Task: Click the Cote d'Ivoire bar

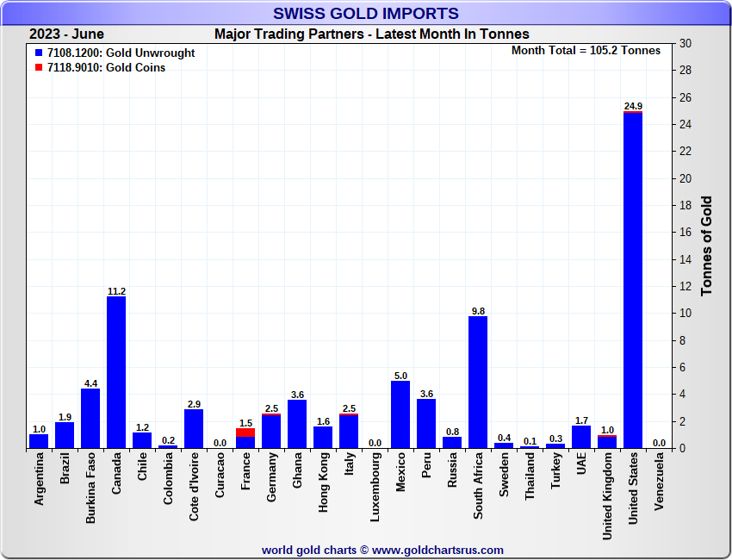Action: (194, 428)
